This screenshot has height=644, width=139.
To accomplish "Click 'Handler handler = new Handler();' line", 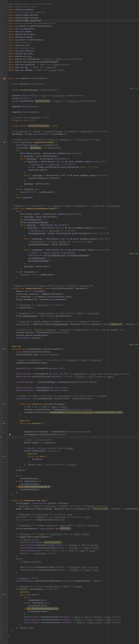I will [40, 443].
